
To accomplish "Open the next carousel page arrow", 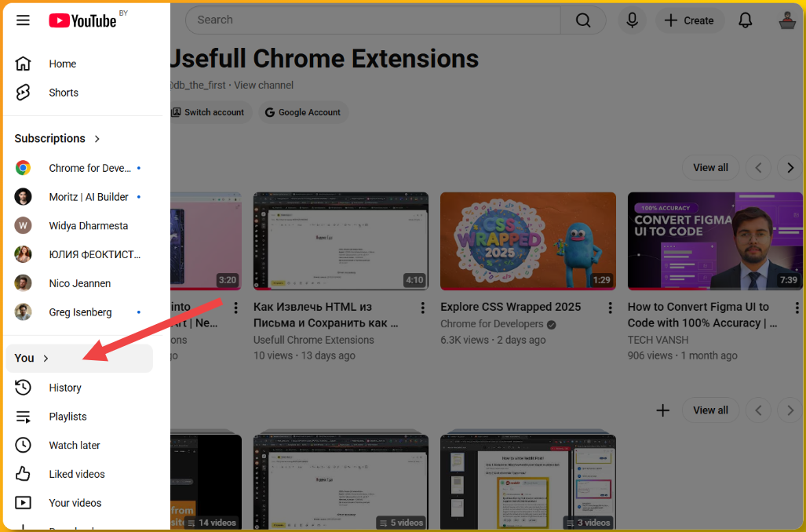I will 790,167.
